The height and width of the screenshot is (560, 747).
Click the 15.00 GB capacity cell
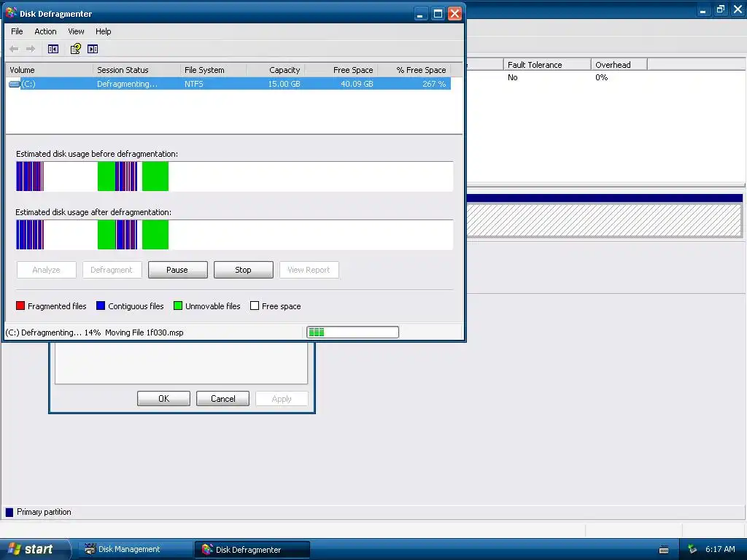pyautogui.click(x=284, y=84)
